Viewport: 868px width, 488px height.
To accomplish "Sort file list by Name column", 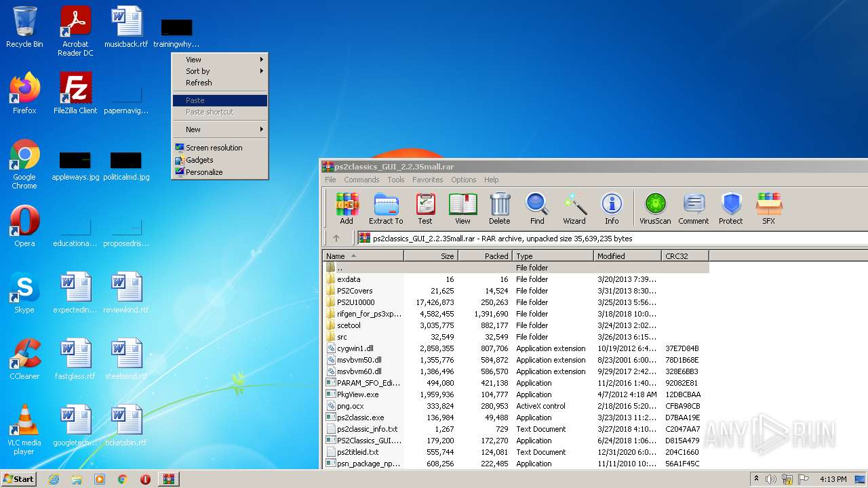I will 363,256.
